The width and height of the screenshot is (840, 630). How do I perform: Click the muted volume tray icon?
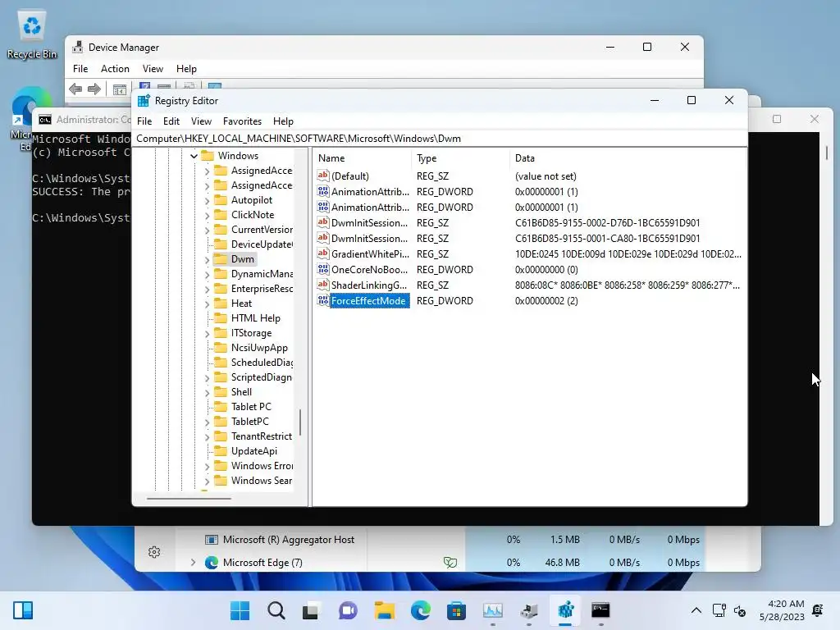(x=740, y=610)
